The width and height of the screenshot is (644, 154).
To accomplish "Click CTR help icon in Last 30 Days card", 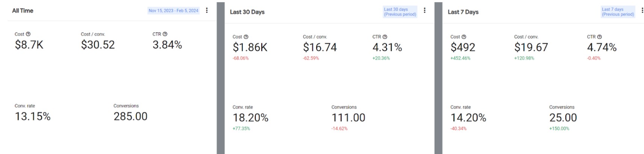I will [x=385, y=37].
